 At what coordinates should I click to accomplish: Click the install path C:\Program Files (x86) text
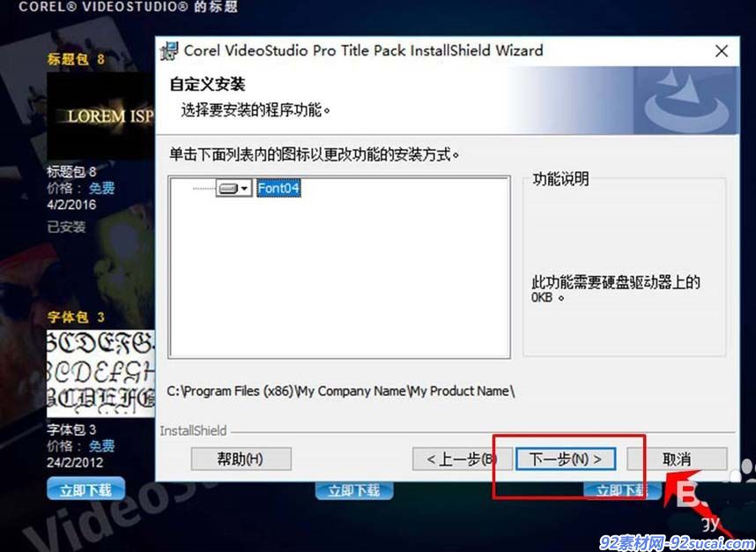tap(340, 391)
